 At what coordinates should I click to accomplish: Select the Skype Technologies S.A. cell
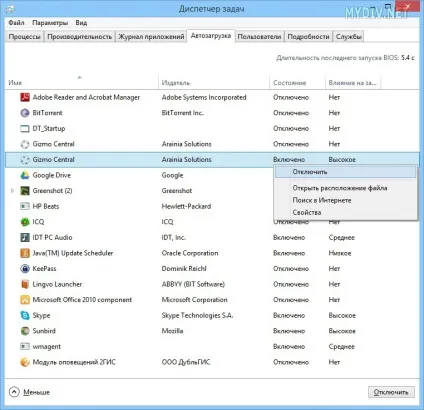(197, 315)
